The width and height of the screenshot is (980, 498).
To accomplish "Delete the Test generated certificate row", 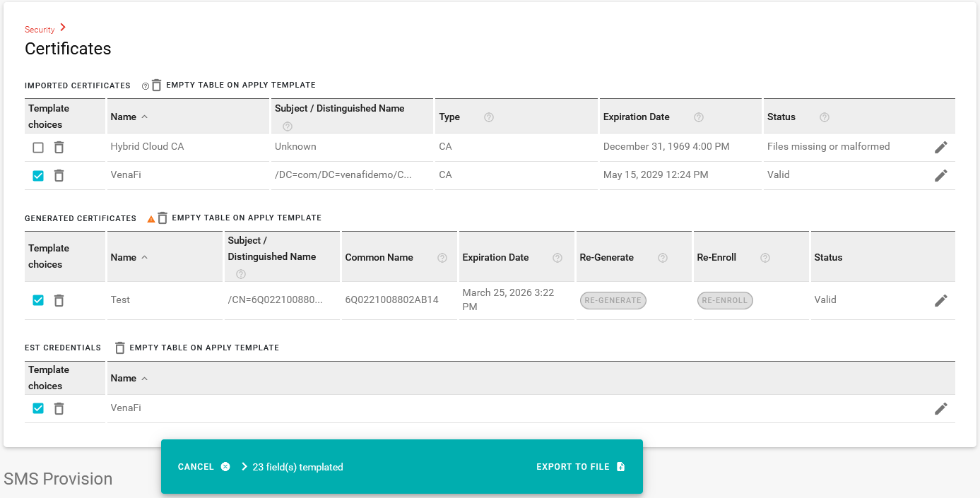I will [x=59, y=300].
